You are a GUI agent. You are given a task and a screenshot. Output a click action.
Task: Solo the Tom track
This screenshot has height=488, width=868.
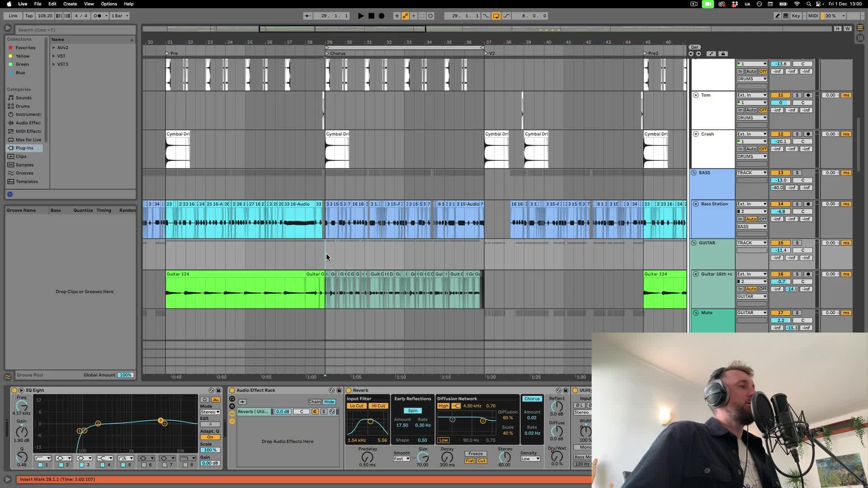pos(797,95)
